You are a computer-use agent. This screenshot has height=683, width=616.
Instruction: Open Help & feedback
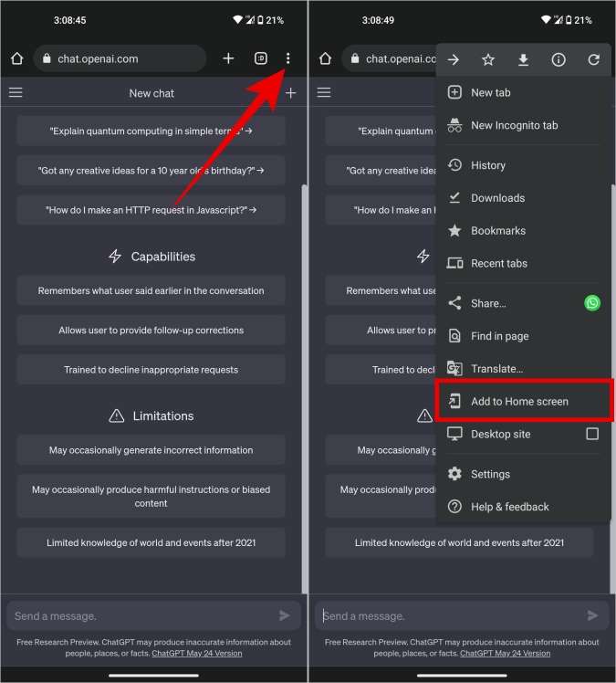pyautogui.click(x=523, y=507)
